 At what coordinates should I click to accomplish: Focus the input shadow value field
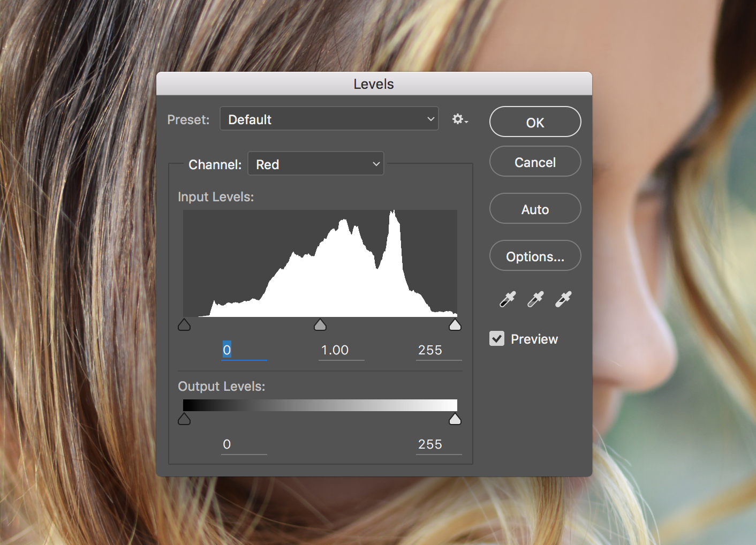244,350
